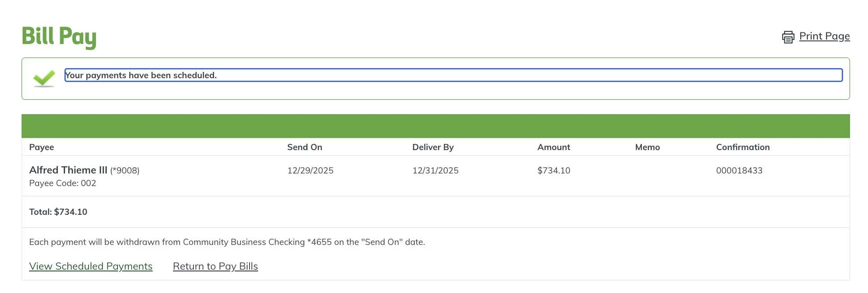Click the Payee column header
Screen dimensions: 868x293
pyautogui.click(x=41, y=147)
